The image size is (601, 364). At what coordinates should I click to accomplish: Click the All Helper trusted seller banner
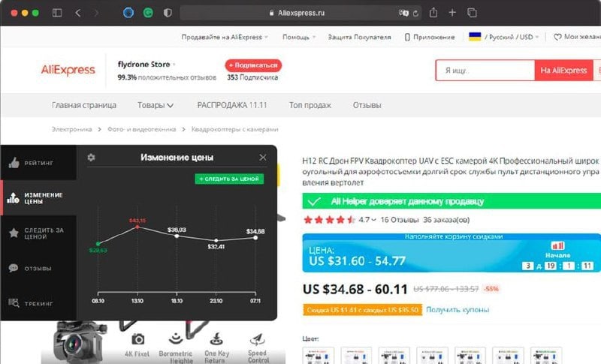point(452,201)
